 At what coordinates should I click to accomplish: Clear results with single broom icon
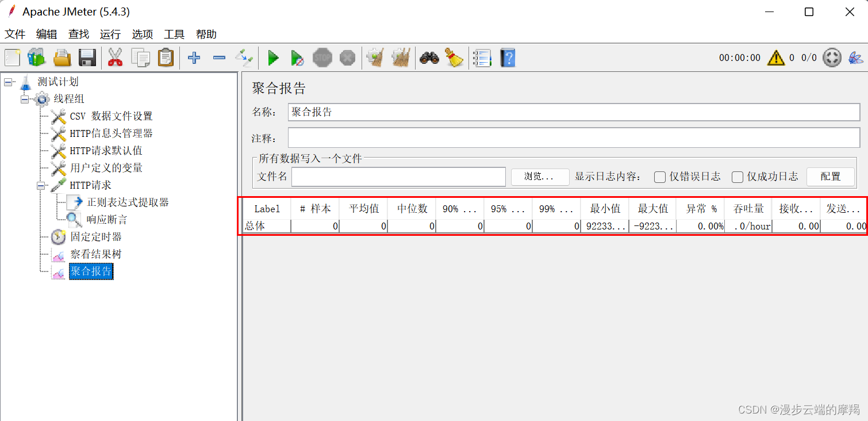(375, 58)
